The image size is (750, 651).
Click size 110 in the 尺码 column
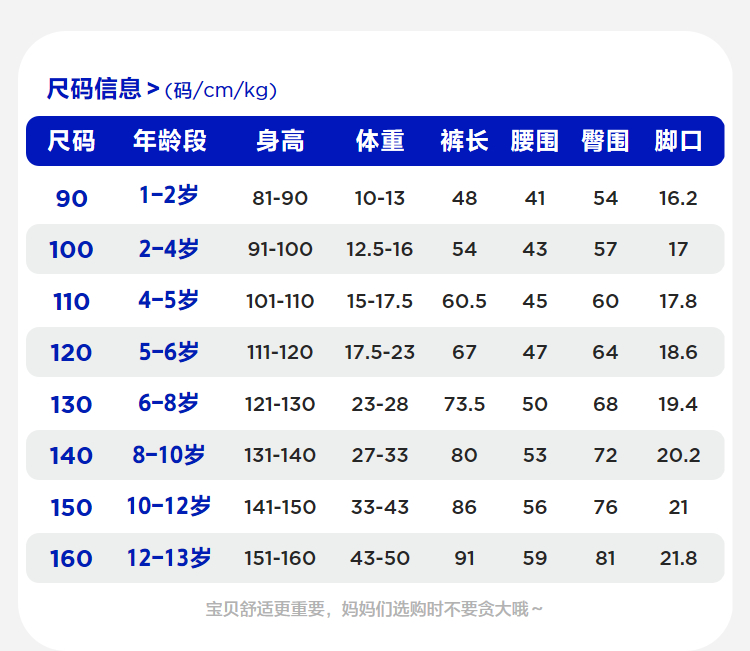pos(71,302)
